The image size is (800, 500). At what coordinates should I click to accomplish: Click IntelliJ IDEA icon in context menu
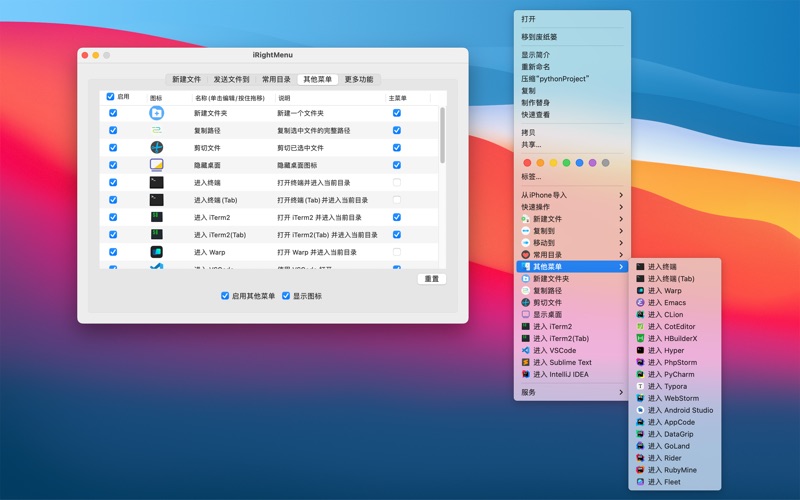tap(526, 374)
